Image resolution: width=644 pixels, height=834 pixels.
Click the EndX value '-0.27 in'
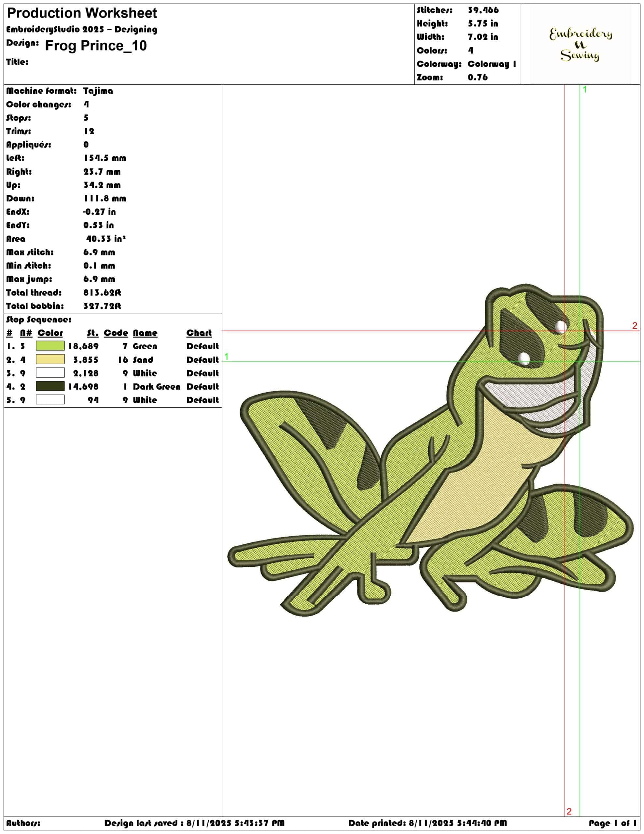tap(99, 211)
